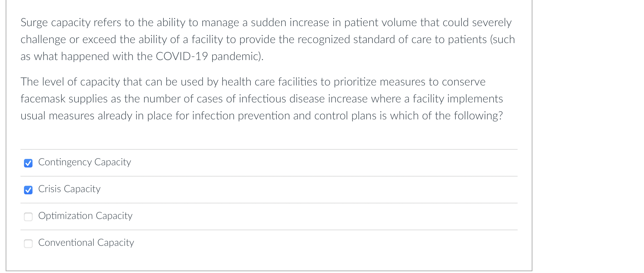Choose the "Optimization Capacity" answer label

point(85,216)
